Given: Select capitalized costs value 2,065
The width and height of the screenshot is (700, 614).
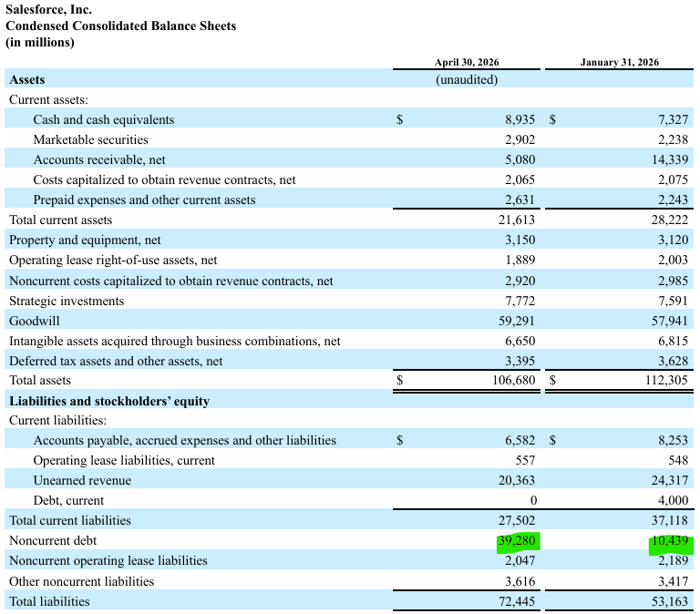Looking at the screenshot, I should (x=520, y=179).
